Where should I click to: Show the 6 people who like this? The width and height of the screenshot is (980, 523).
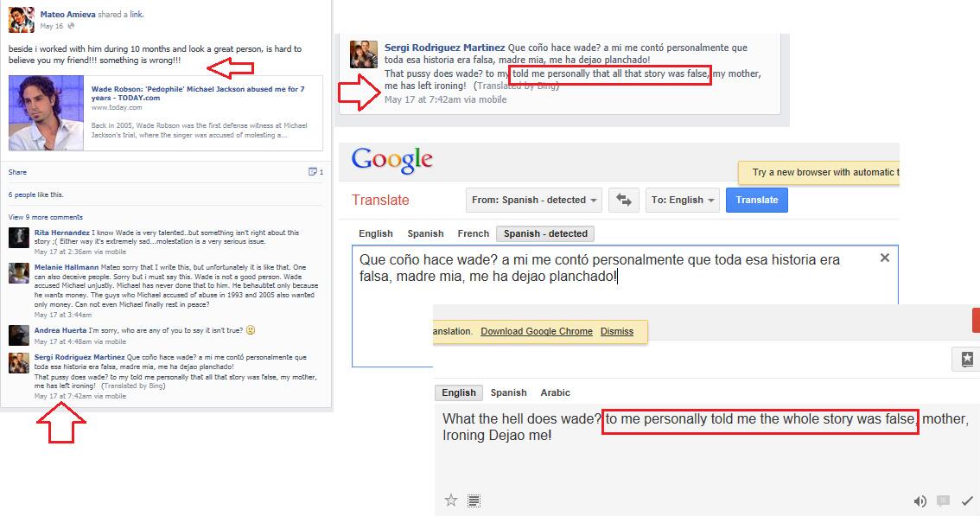tap(22, 195)
